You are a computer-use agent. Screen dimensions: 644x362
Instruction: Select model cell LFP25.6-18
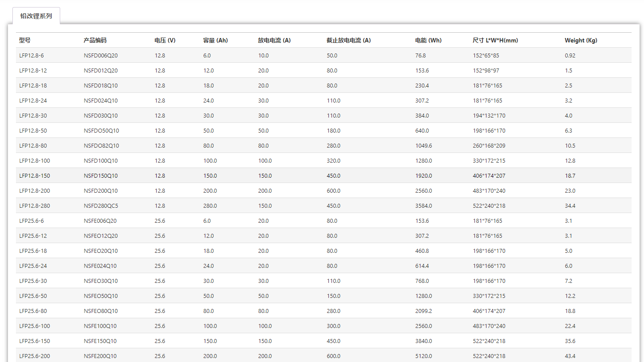pos(33,251)
